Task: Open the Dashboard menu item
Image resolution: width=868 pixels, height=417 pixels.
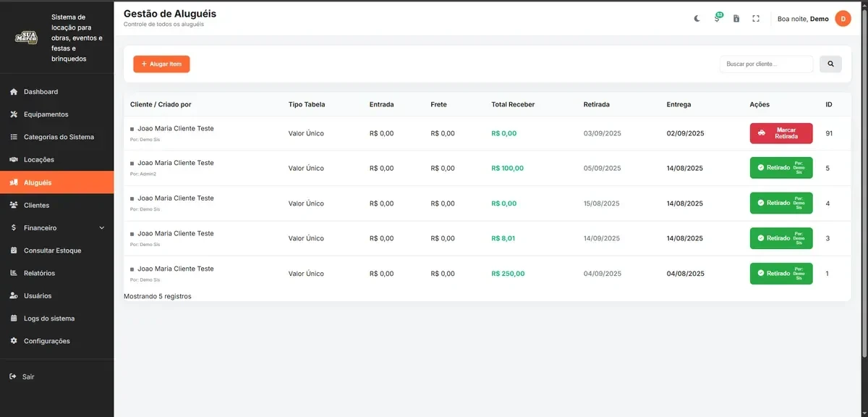Action: pyautogui.click(x=56, y=92)
